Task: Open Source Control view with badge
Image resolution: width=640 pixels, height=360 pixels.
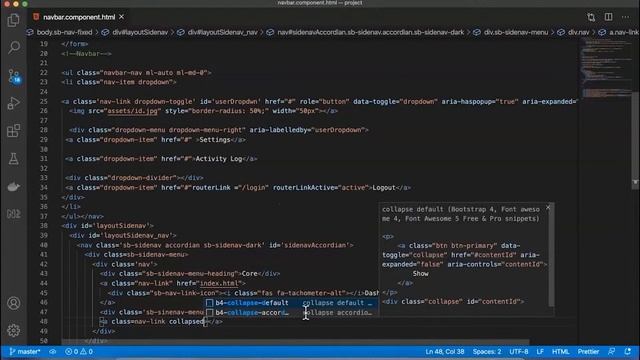Action: pyautogui.click(x=14, y=76)
